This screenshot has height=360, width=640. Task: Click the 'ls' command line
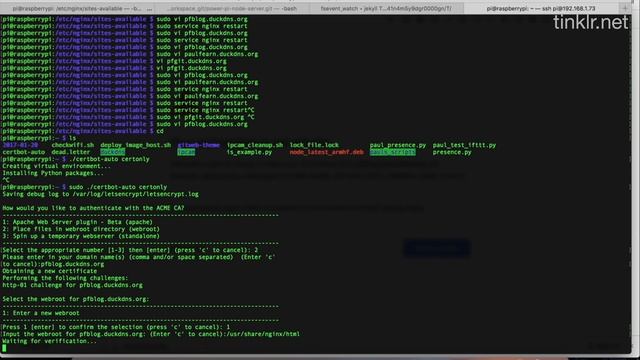73,138
